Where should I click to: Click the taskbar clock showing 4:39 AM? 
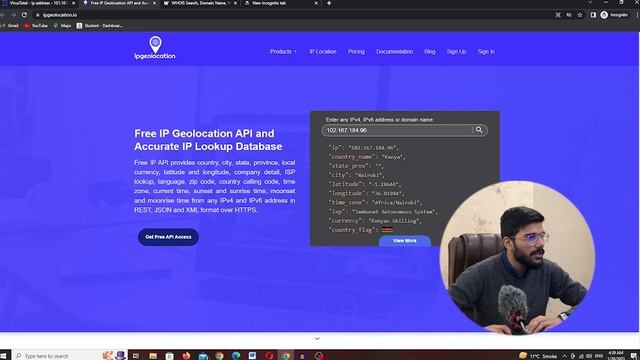(616, 356)
